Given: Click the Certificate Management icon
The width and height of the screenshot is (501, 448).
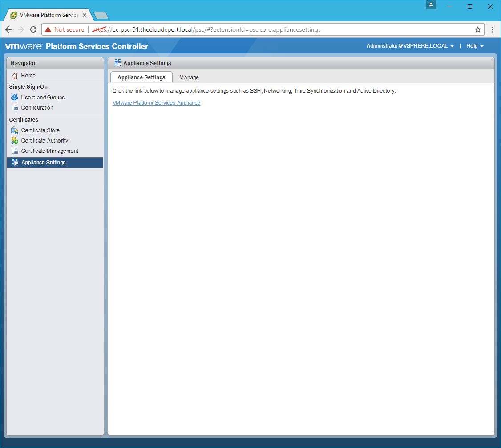Looking at the screenshot, I should 15,151.
